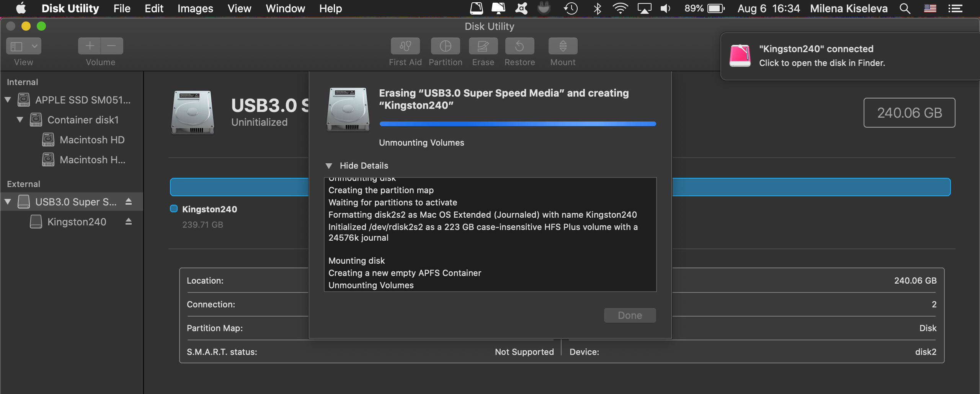This screenshot has width=980, height=394.
Task: Open Notification Center list icon
Action: coord(955,8)
